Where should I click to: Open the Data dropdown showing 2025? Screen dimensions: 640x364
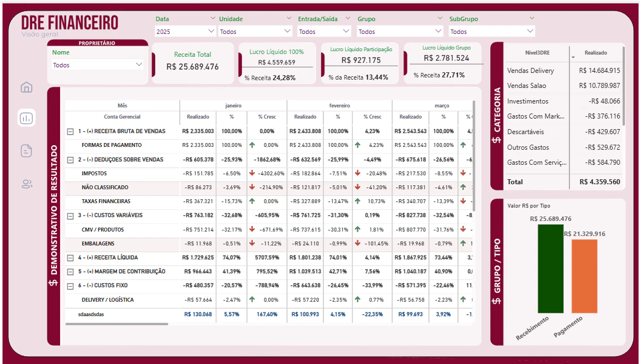(x=185, y=31)
